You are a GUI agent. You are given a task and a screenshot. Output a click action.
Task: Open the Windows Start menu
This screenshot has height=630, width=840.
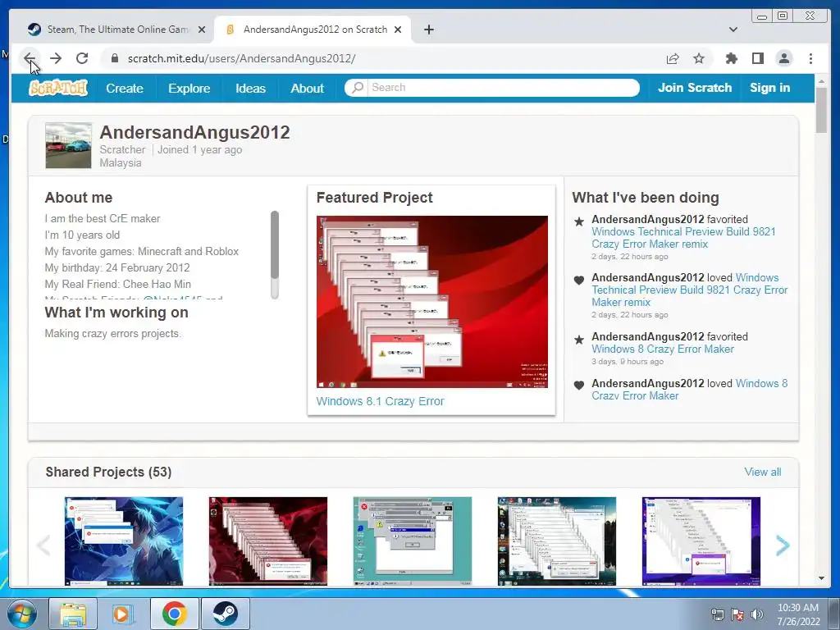pyautogui.click(x=22, y=614)
